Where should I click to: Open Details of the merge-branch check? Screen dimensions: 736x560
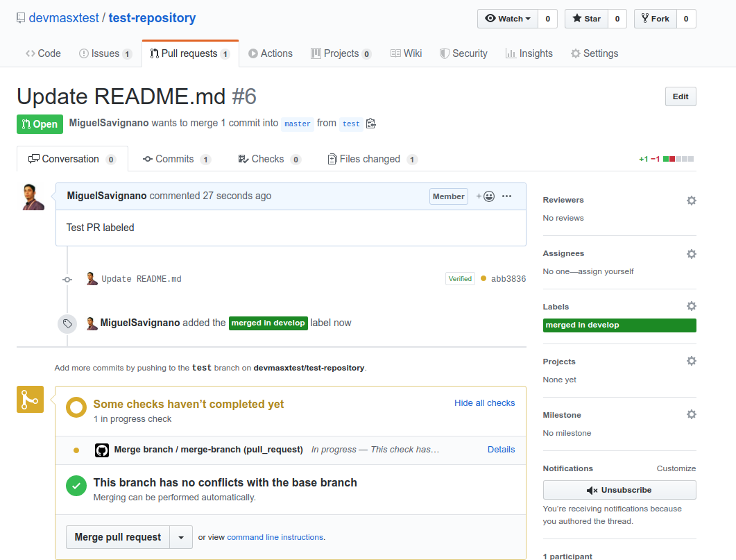tap(501, 450)
